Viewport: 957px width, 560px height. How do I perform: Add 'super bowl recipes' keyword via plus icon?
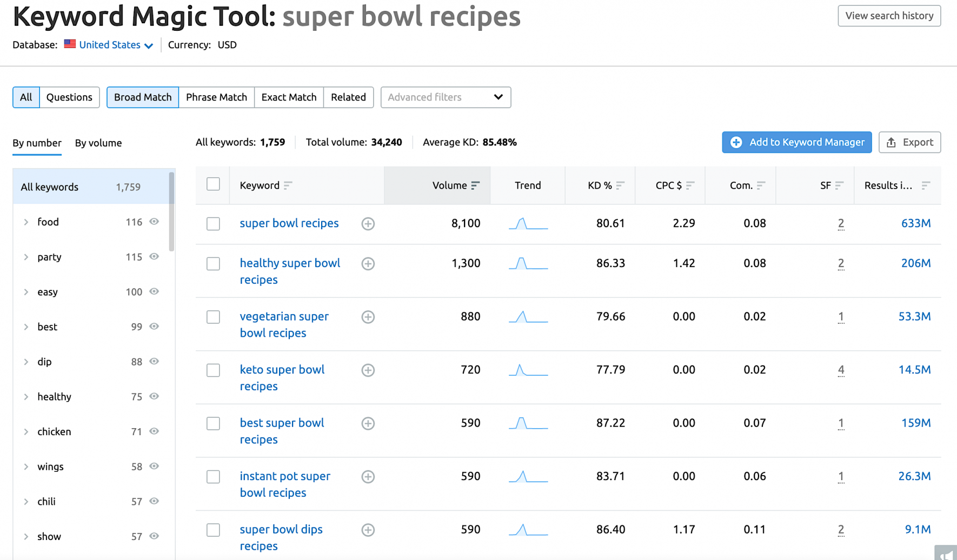tap(368, 224)
